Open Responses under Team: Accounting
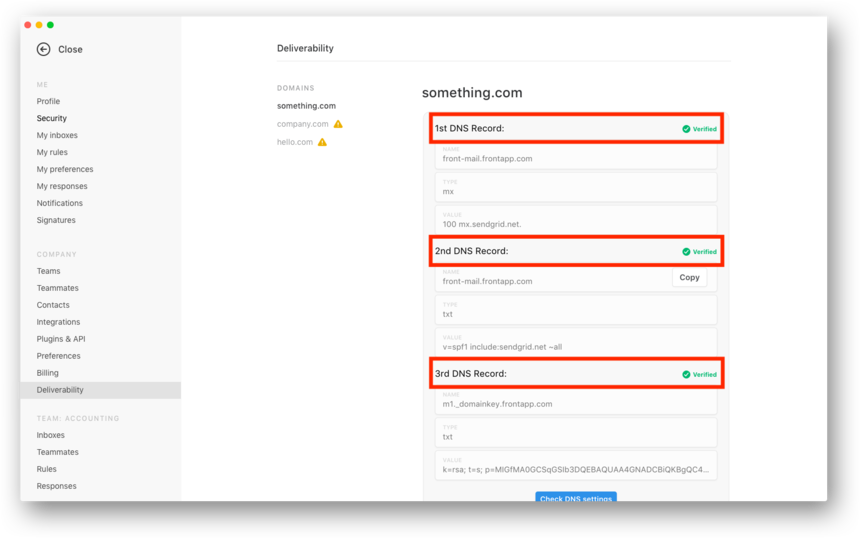The width and height of the screenshot is (860, 538). pyautogui.click(x=56, y=486)
